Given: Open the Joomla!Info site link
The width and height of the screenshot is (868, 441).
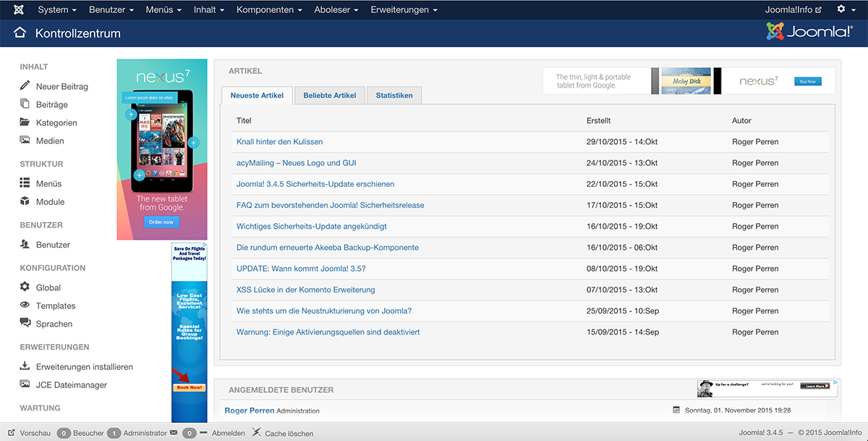Looking at the screenshot, I should [793, 10].
